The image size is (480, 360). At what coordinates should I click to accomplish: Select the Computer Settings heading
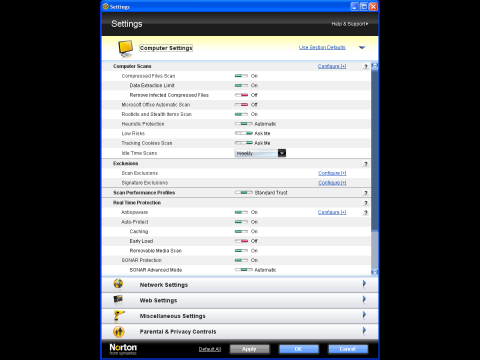[166, 48]
